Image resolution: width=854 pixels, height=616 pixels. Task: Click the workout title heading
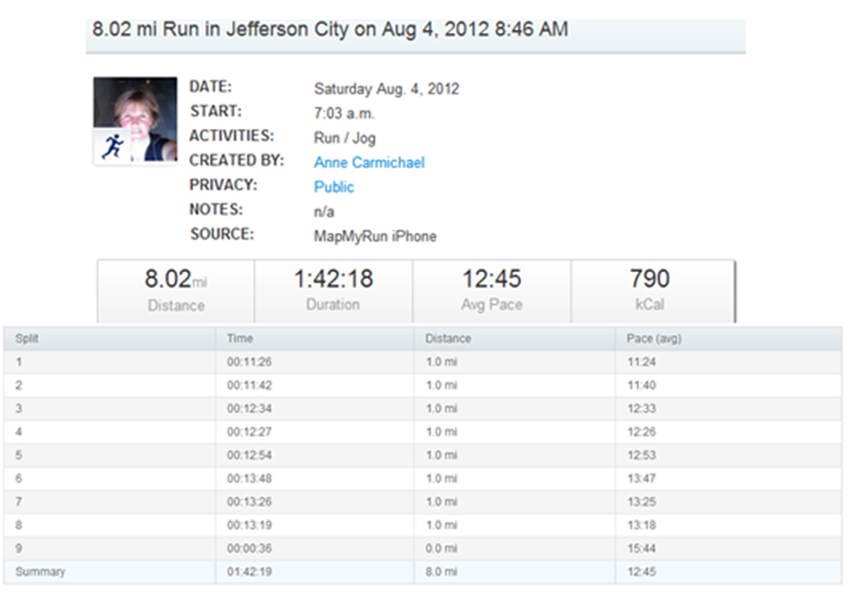pos(330,30)
